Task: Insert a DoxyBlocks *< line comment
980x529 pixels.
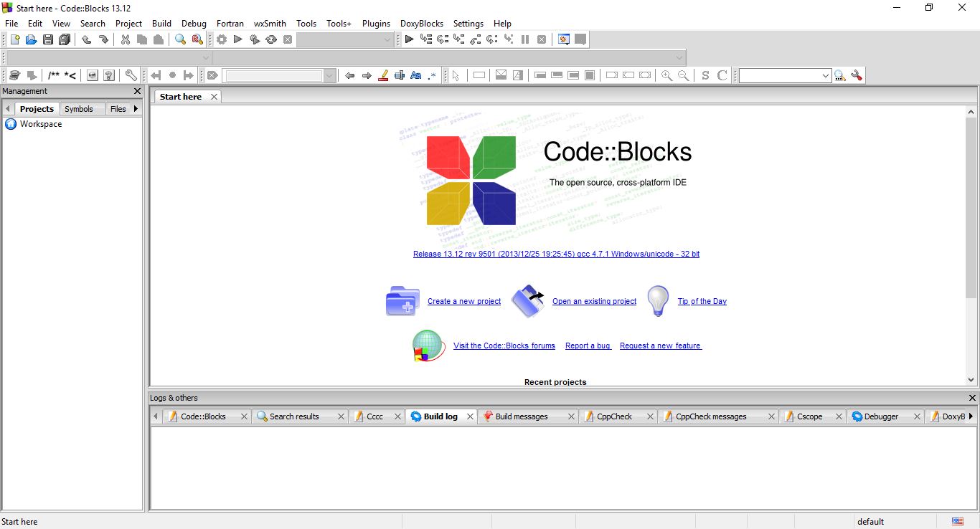Action: pyautogui.click(x=70, y=75)
